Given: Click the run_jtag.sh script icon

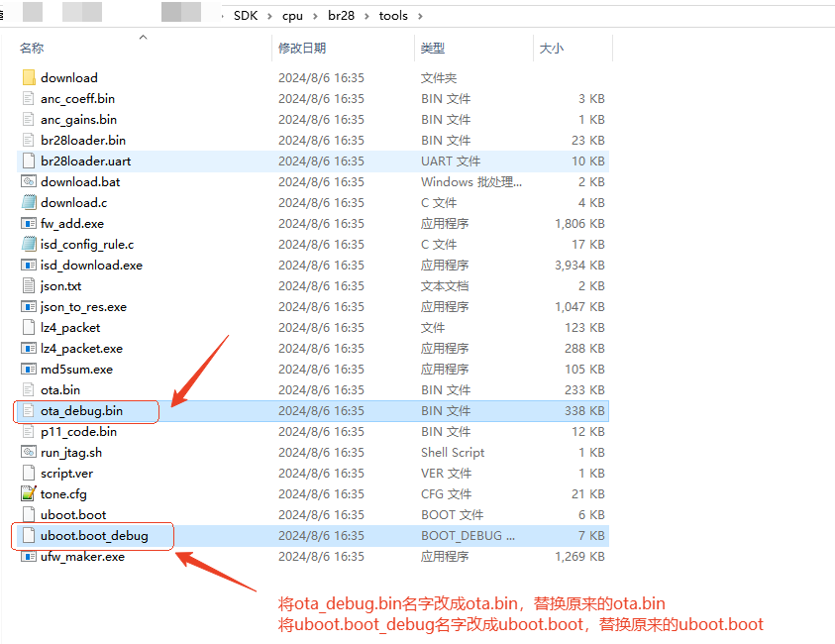Looking at the screenshot, I should (x=29, y=452).
